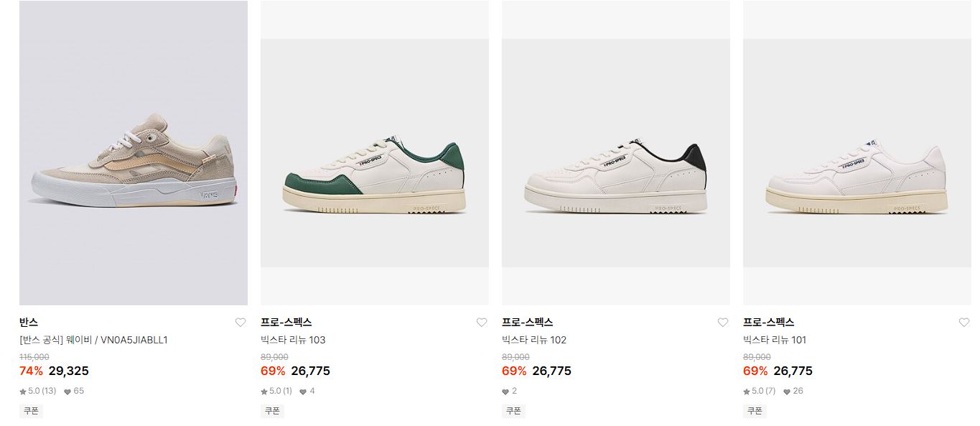
Task: Open product title 빅스타 리뉴 101
Action: [775, 340]
